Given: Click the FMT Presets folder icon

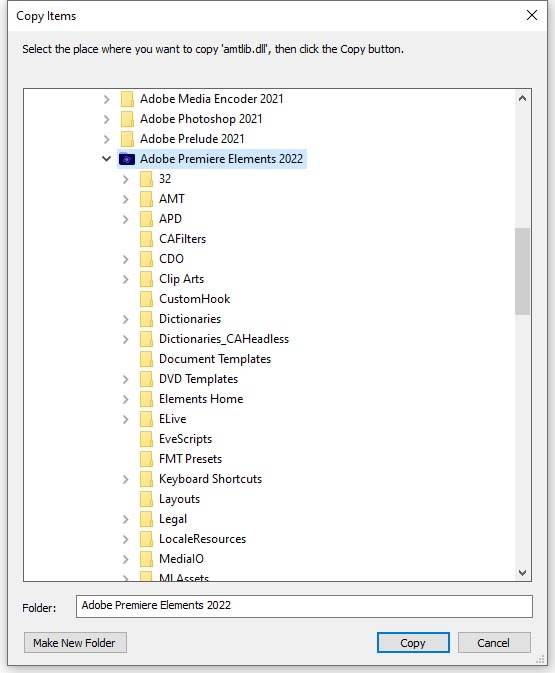Looking at the screenshot, I should coord(146,459).
